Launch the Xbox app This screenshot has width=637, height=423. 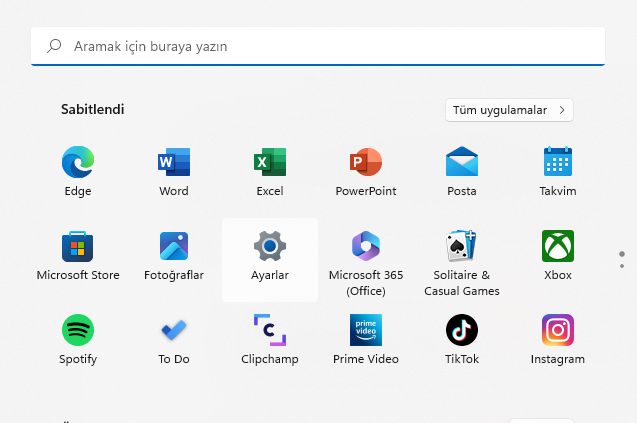click(x=558, y=246)
